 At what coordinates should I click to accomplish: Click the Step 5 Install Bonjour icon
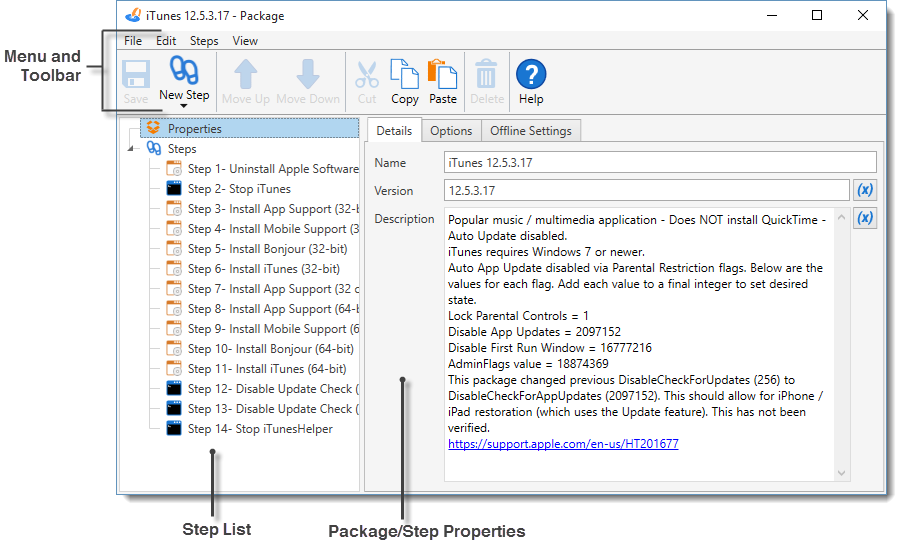[x=174, y=249]
